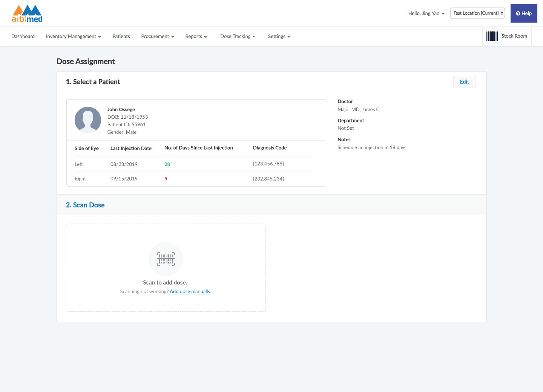Click the 1. Select a Patient heading

[93, 82]
